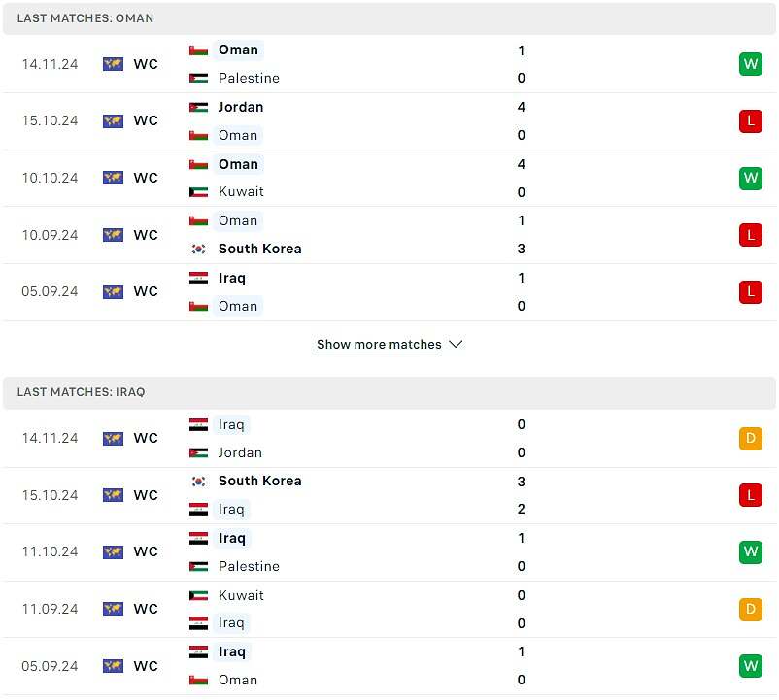
Task: Click the green W badge for Iraq vs Oman 05.09.24
Action: point(750,666)
